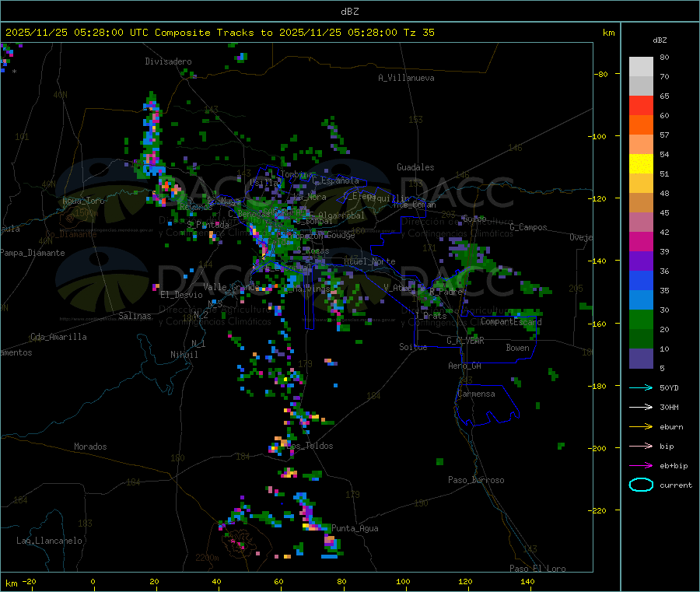Click the tan 45-48 dBZ swatch
Viewport: 700px width, 592px height.
tap(641, 203)
